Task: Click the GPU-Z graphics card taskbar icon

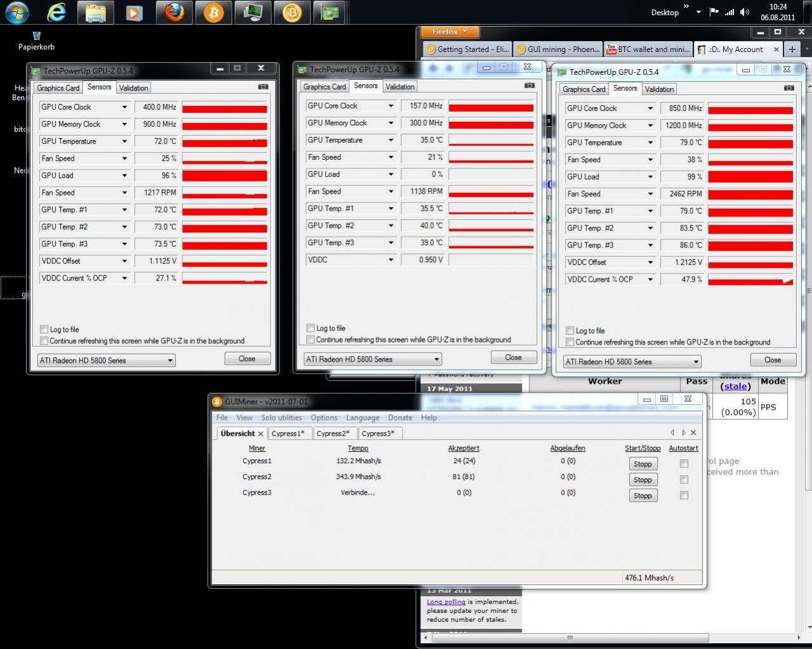Action: pos(331,13)
